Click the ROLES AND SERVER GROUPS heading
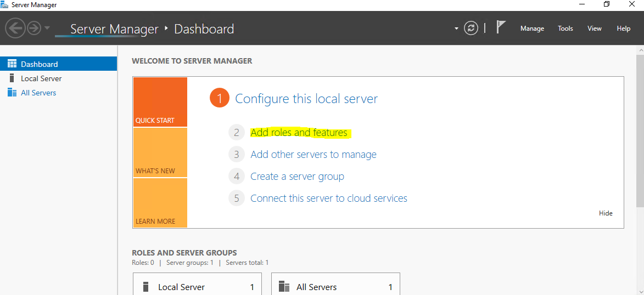The width and height of the screenshot is (644, 295). (x=184, y=253)
